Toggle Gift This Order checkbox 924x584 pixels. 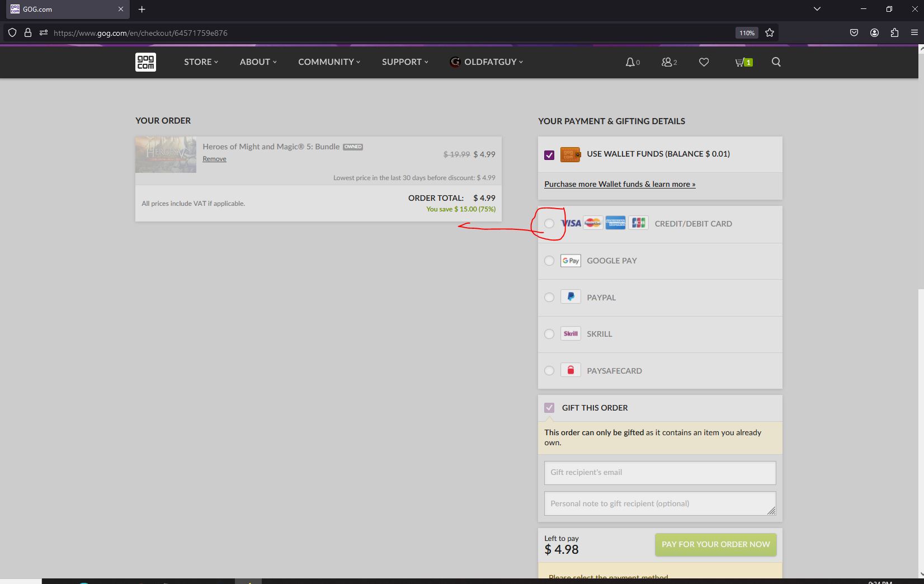549,408
